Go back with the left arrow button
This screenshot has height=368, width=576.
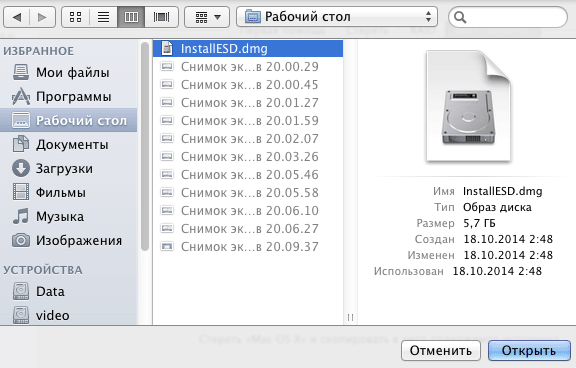(17, 17)
